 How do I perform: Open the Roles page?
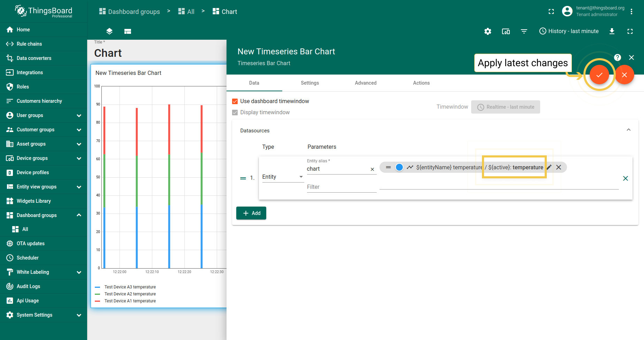click(x=43, y=87)
